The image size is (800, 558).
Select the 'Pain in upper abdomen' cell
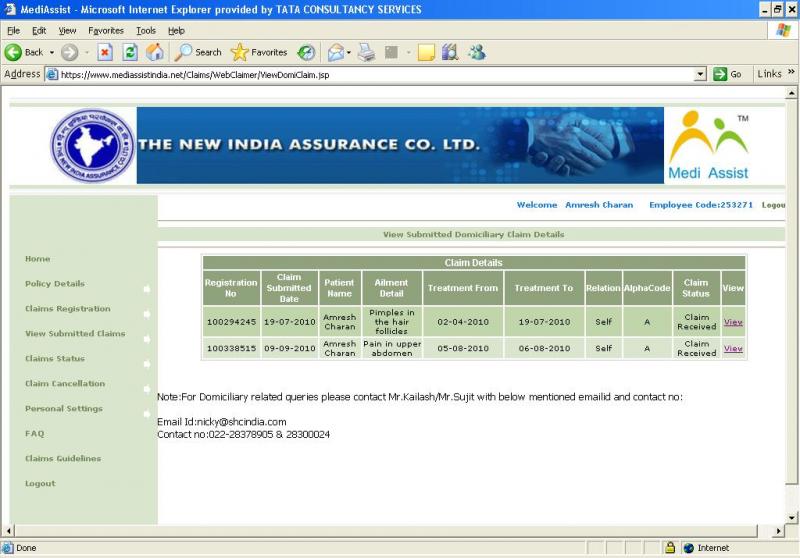[x=392, y=348]
